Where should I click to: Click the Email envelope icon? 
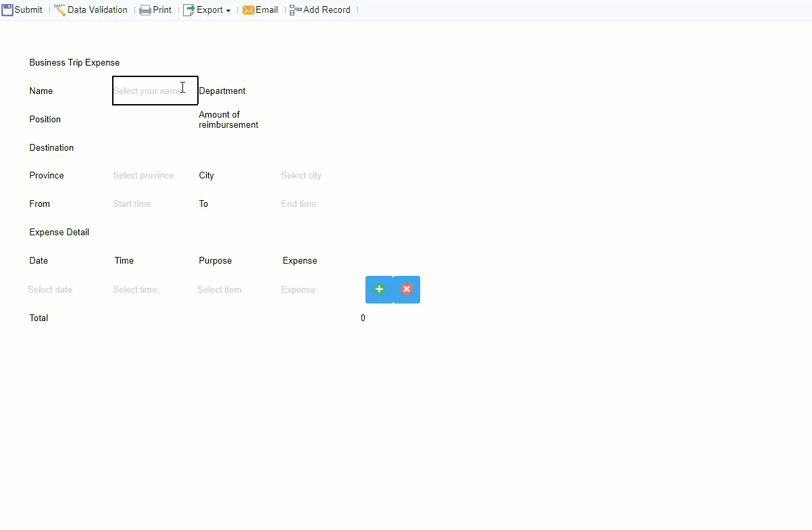coord(248,10)
